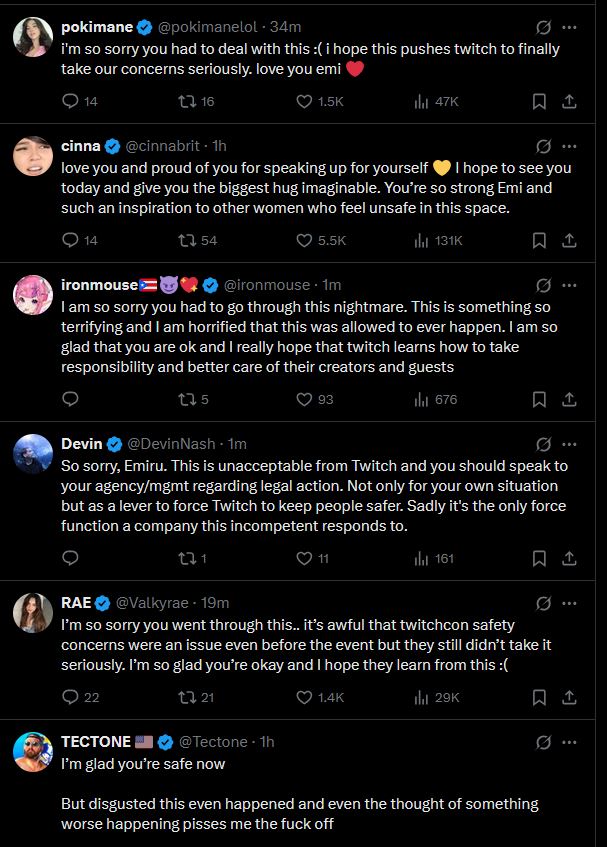Bookmark Devin's tweet
This screenshot has height=847, width=607.
coord(539,558)
